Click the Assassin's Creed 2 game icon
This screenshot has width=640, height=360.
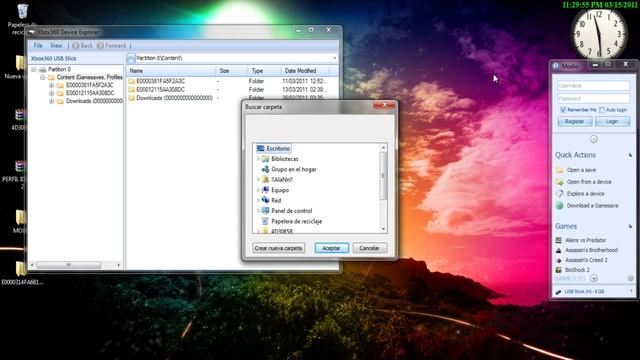(559, 260)
